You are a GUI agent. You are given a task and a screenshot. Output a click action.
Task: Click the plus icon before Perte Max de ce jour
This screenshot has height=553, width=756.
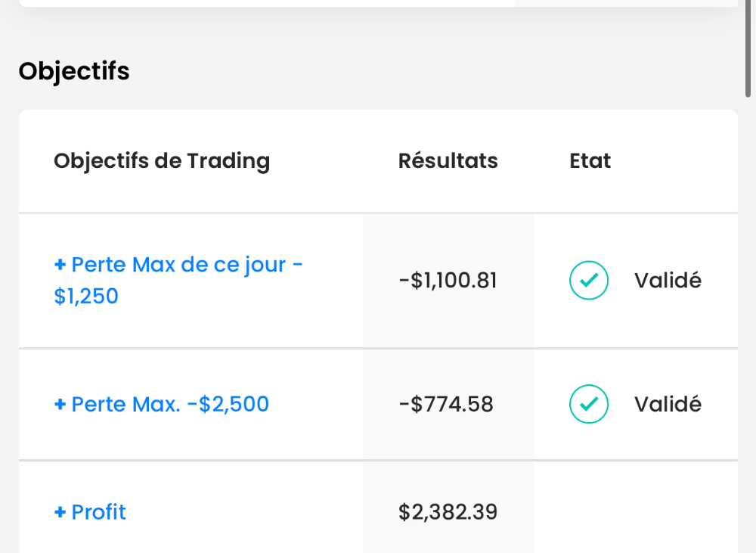coord(60,265)
